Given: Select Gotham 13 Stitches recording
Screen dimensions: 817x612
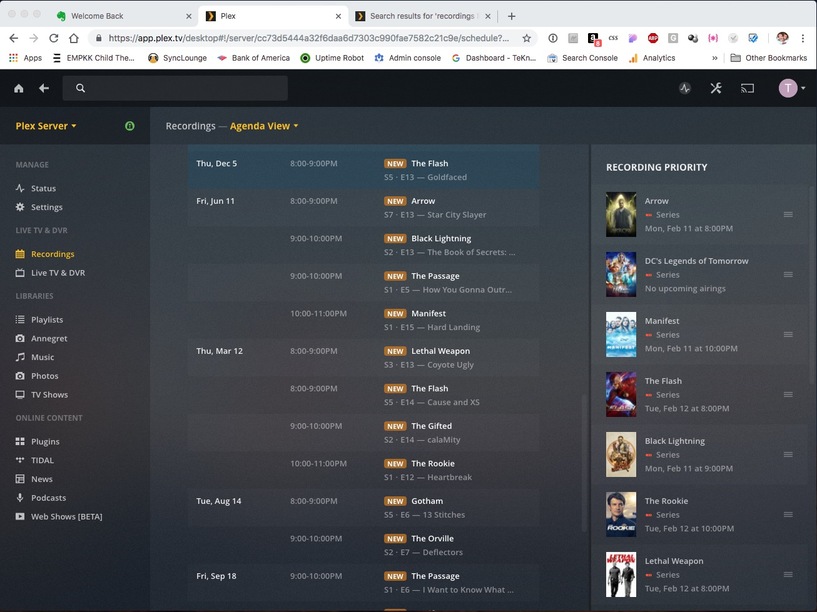Looking at the screenshot, I should pyautogui.click(x=363, y=507).
